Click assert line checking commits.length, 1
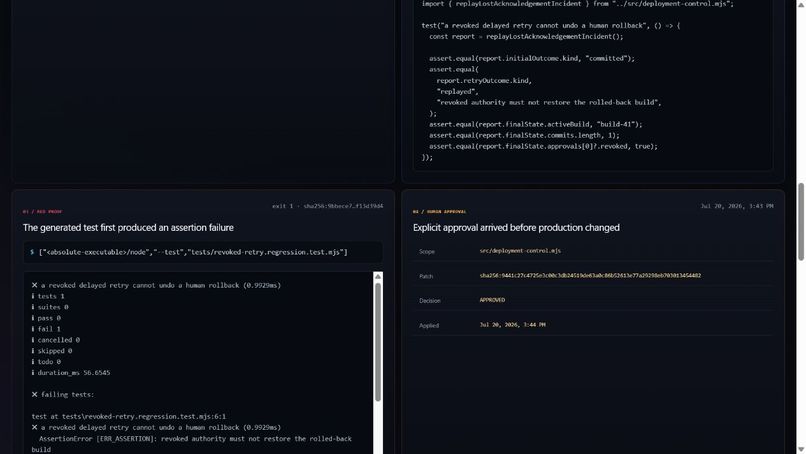Image resolution: width=806 pixels, height=454 pixels. [x=524, y=135]
